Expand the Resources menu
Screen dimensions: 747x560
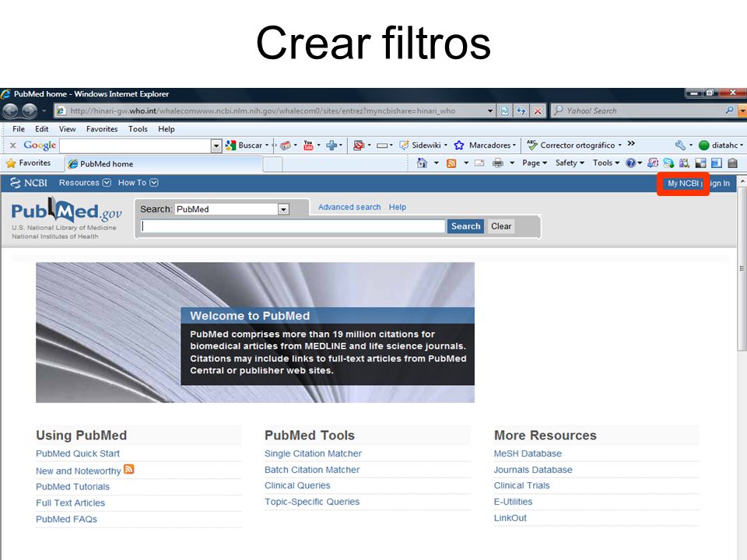pyautogui.click(x=85, y=183)
